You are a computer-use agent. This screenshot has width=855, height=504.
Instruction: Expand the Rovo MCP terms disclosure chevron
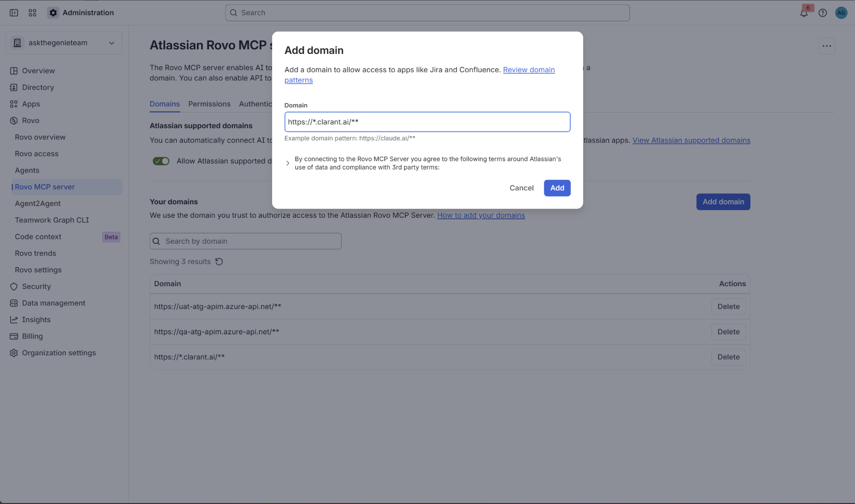coord(288,163)
